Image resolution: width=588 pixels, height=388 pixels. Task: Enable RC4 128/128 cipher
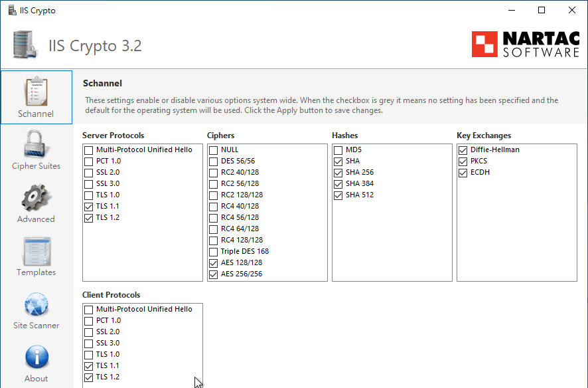click(214, 241)
